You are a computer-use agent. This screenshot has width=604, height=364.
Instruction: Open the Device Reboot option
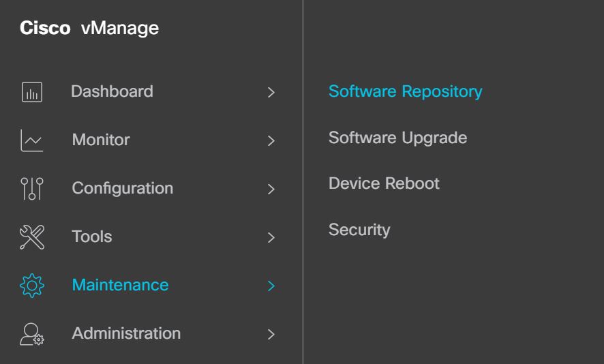pos(384,183)
